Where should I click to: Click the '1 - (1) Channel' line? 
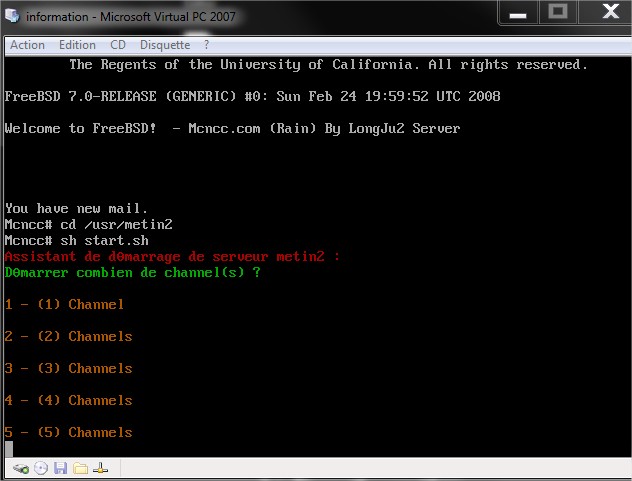(64, 304)
